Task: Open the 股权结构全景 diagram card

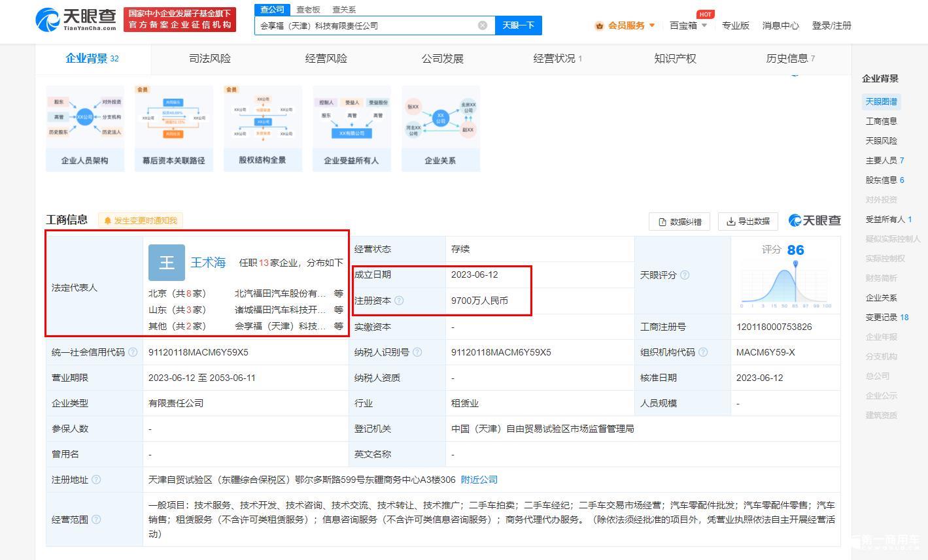Action: point(263,128)
